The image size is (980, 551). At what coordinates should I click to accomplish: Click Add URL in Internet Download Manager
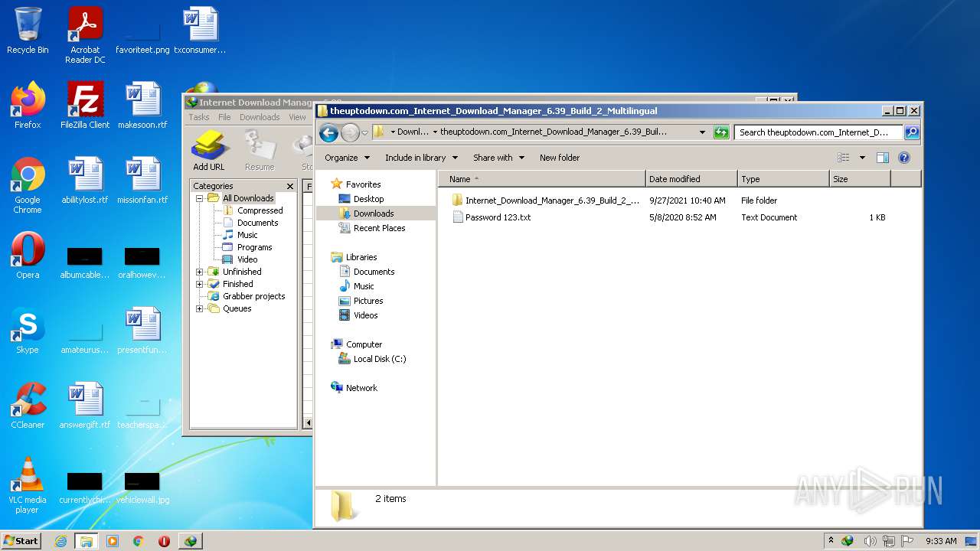point(209,151)
